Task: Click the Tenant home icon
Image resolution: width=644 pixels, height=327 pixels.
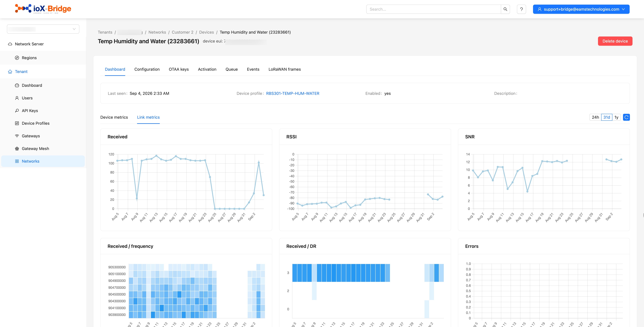Action: pos(10,72)
